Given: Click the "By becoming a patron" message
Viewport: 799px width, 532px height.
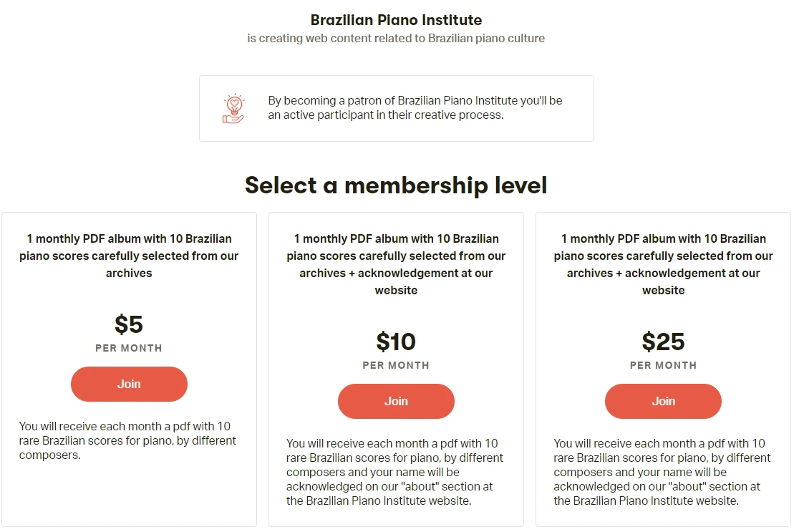Looking at the screenshot, I should coord(415,107).
